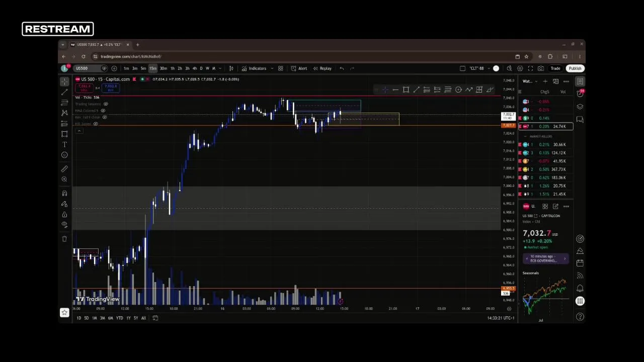Select the 15m timeframe
644x362 pixels.
[x=153, y=68]
